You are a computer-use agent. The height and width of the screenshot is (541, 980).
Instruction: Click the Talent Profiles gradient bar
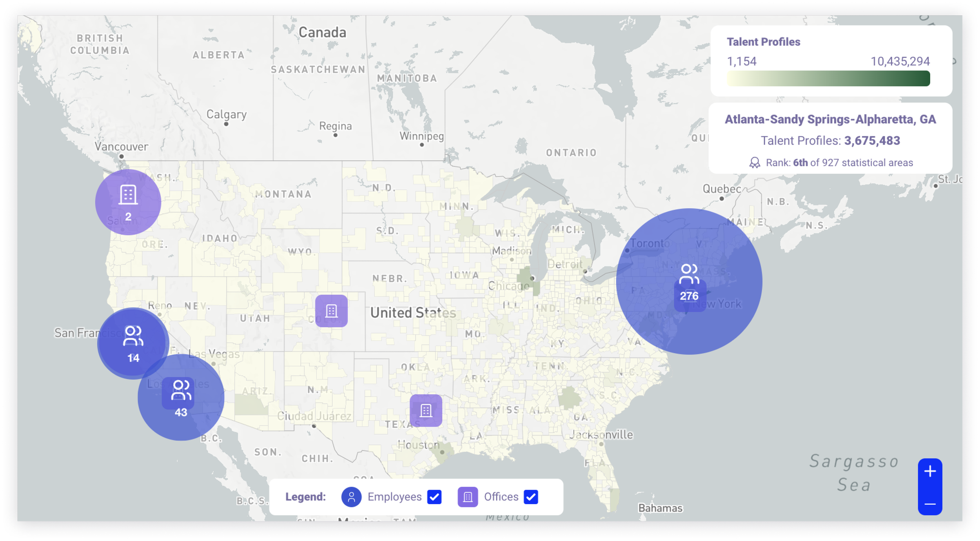(x=828, y=78)
